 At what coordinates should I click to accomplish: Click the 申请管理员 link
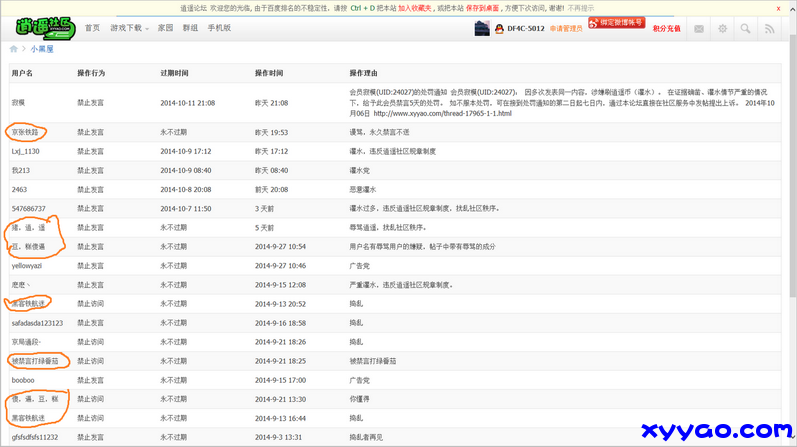point(566,28)
